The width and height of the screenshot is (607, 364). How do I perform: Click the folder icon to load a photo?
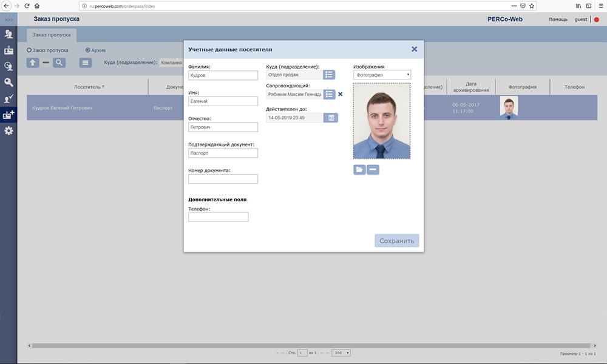click(359, 170)
